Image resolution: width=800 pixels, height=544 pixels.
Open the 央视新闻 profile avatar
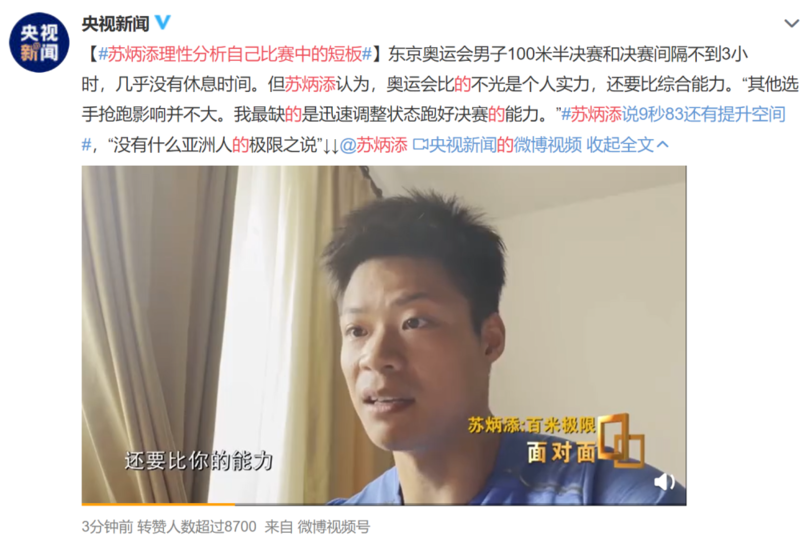[39, 42]
